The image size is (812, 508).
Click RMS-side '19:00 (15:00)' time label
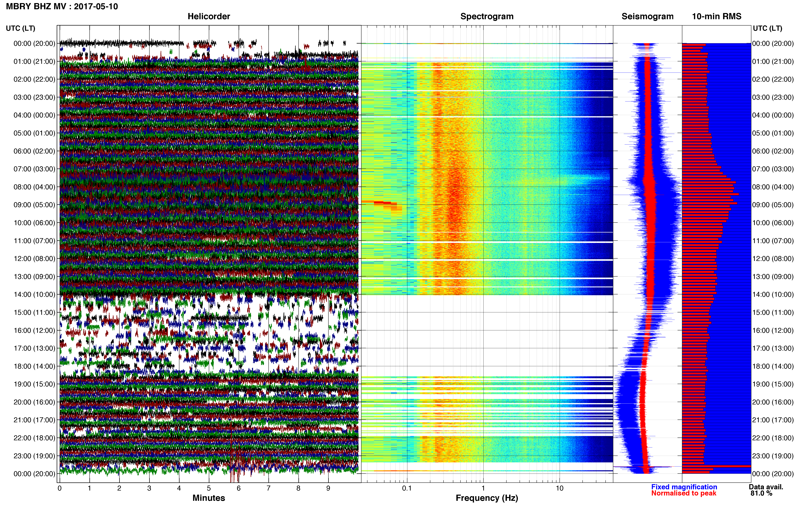(773, 384)
